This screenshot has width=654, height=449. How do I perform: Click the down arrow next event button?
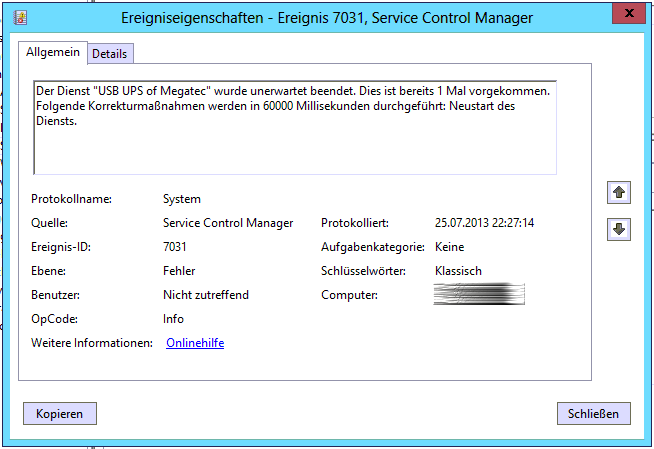pos(618,229)
